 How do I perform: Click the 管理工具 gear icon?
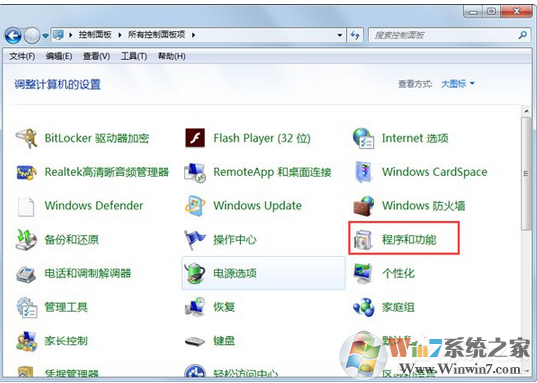26,307
